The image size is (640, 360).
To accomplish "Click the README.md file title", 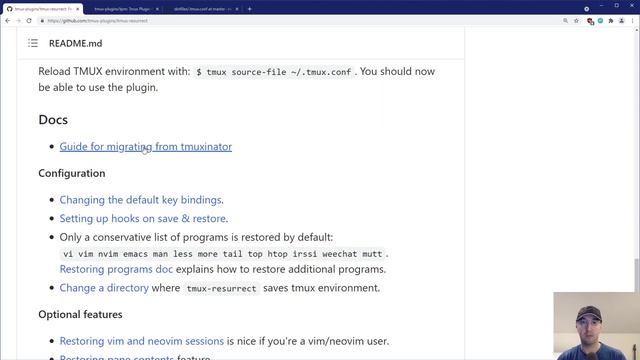I will tap(76, 43).
